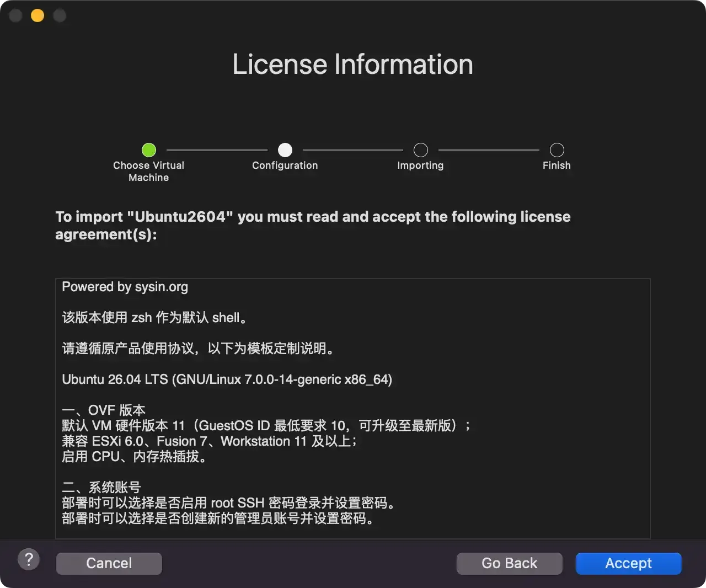Click the '启用 CPU、内存热插拔' line
Screen dimensions: 706x588
click(x=135, y=457)
